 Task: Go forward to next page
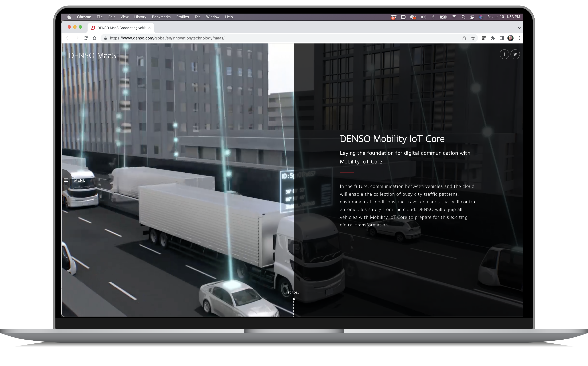click(77, 38)
